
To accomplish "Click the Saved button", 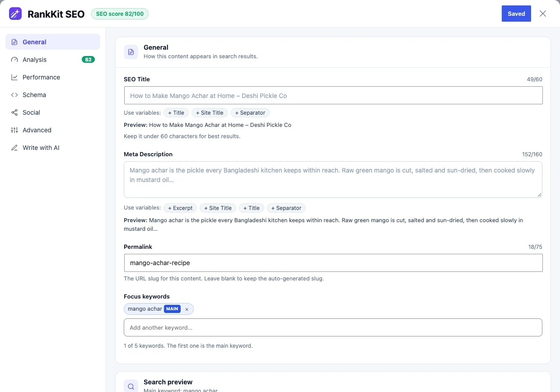I will point(516,14).
